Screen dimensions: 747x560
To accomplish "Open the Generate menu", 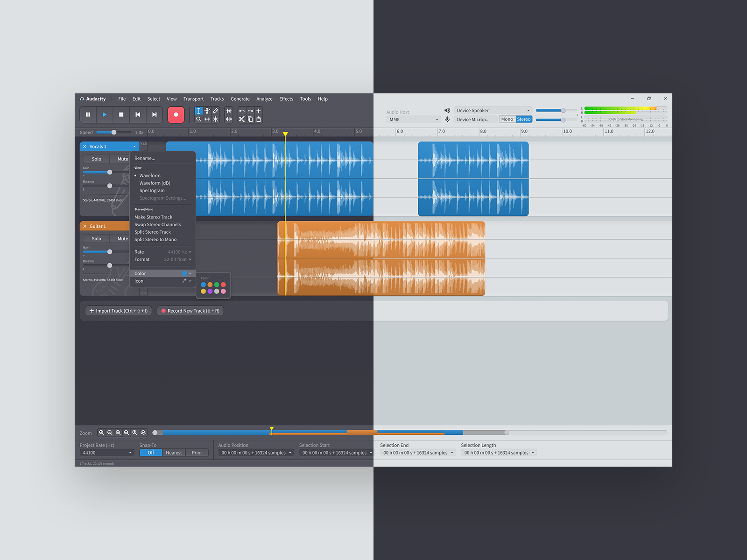I will [x=240, y=99].
